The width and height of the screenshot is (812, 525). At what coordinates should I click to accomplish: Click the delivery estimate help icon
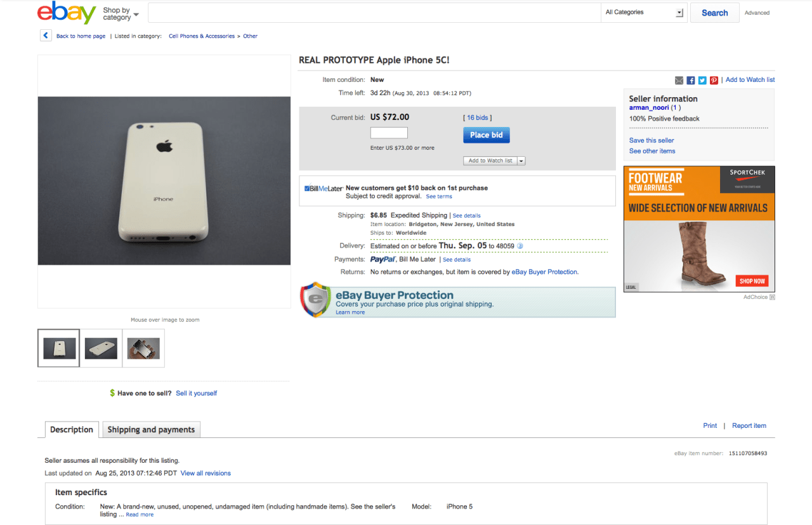(520, 246)
